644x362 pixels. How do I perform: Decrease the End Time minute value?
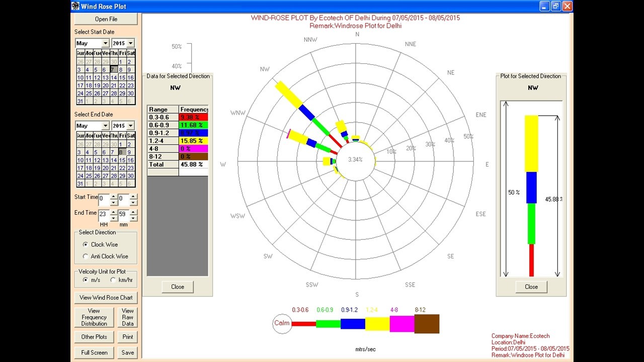[133, 218]
